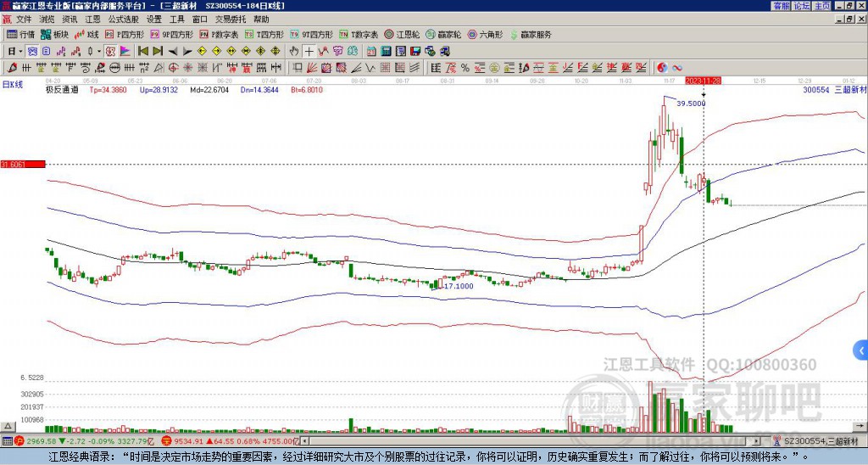Select the zigzag wave line tool
The width and height of the screenshot is (868, 465).
click(370, 68)
